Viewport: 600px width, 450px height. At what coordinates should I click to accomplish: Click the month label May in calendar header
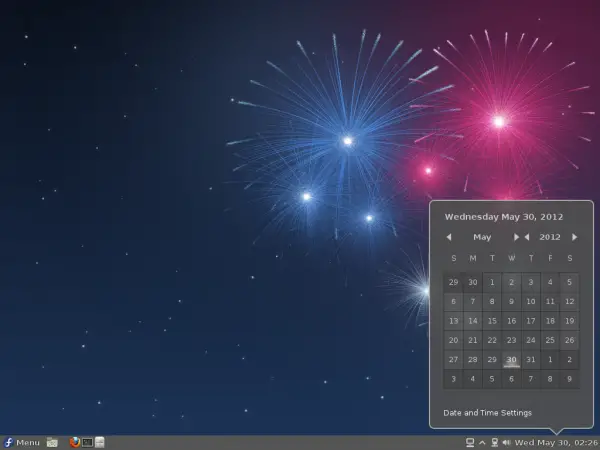pos(482,237)
